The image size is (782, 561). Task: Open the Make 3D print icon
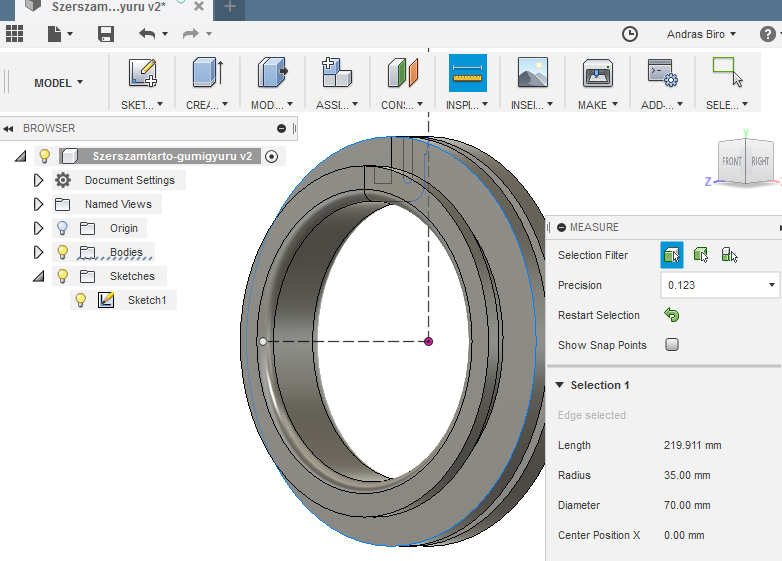click(597, 74)
